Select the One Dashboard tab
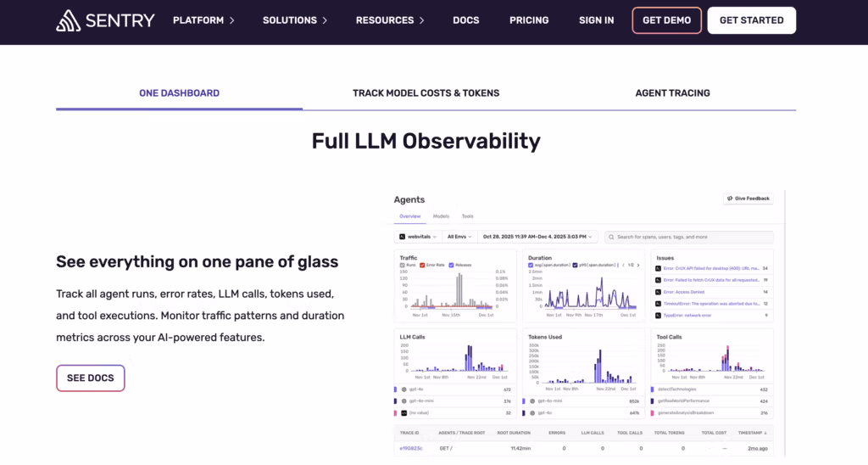 180,93
